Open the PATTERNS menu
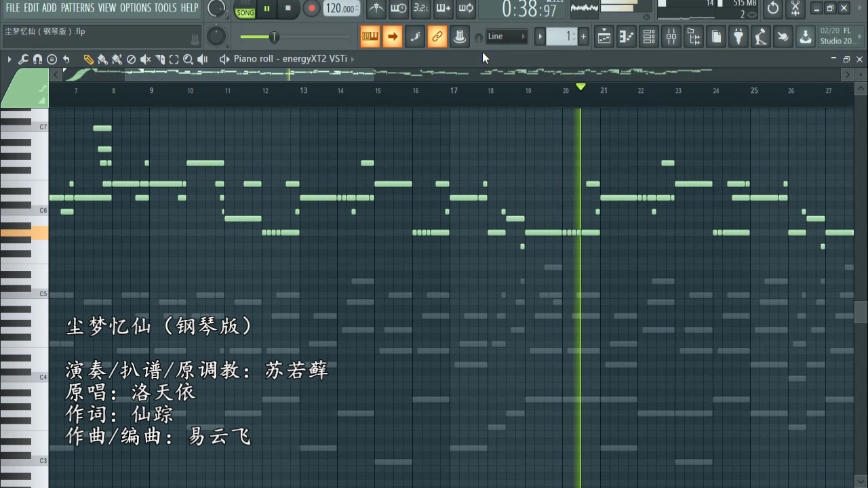This screenshot has height=488, width=868. point(77,8)
